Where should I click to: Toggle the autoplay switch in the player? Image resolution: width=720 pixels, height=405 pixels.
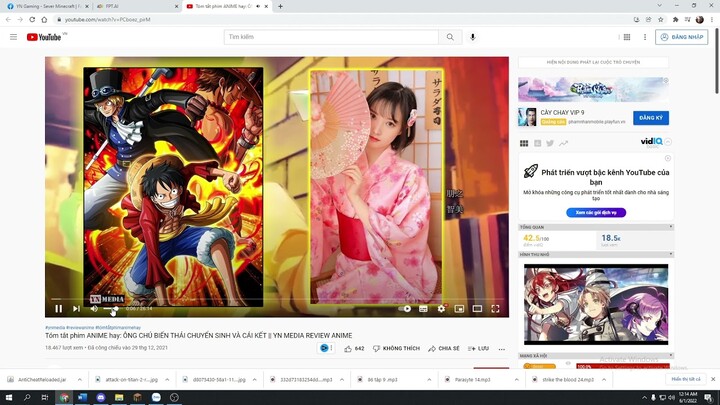(x=405, y=309)
